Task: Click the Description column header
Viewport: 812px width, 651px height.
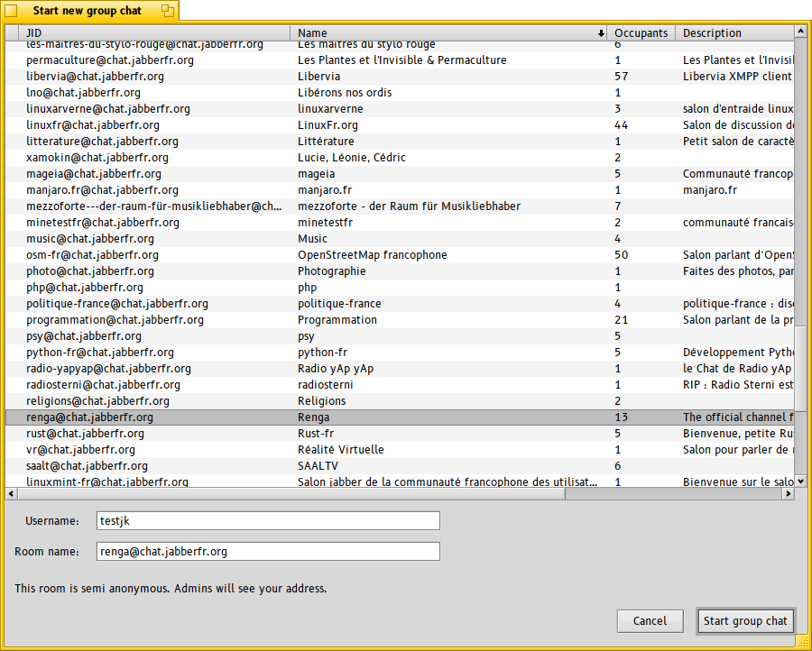Action: [x=733, y=33]
